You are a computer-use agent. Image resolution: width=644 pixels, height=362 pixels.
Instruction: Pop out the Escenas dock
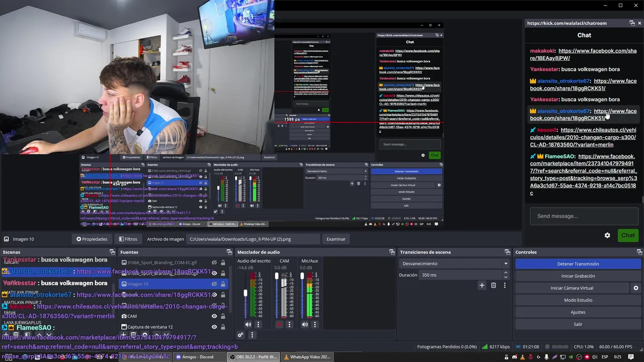[x=112, y=252]
